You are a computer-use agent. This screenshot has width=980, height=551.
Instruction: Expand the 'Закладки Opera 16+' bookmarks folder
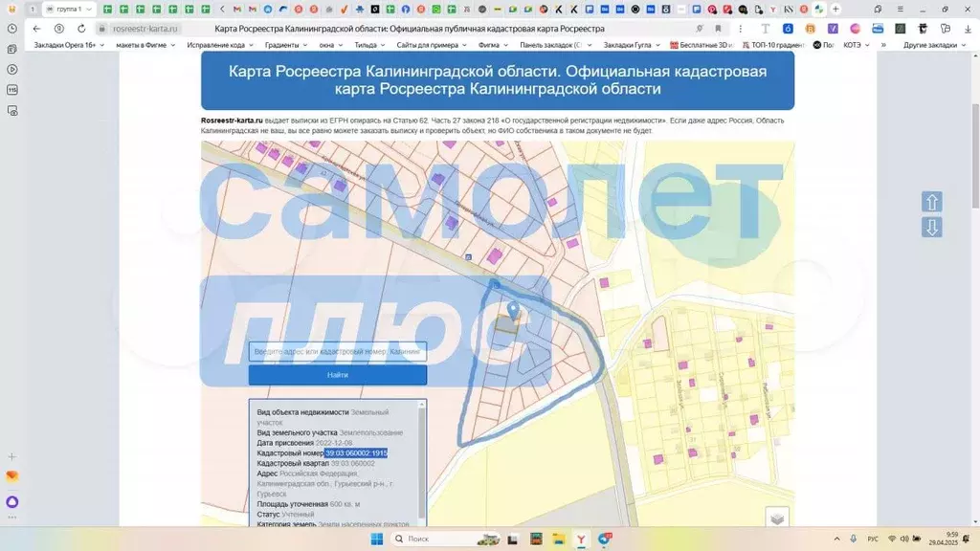point(69,45)
